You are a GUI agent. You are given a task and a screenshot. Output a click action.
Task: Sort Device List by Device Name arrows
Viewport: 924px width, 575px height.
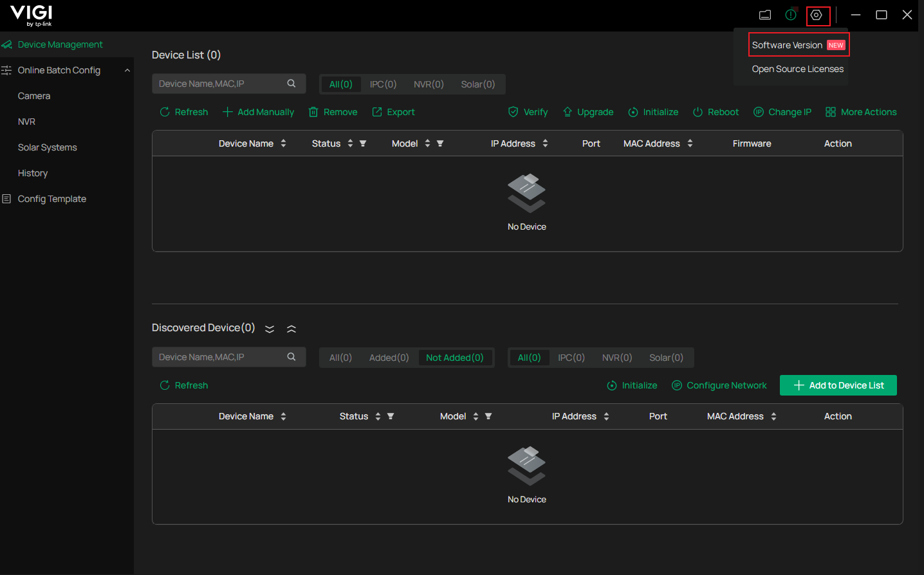tap(283, 143)
